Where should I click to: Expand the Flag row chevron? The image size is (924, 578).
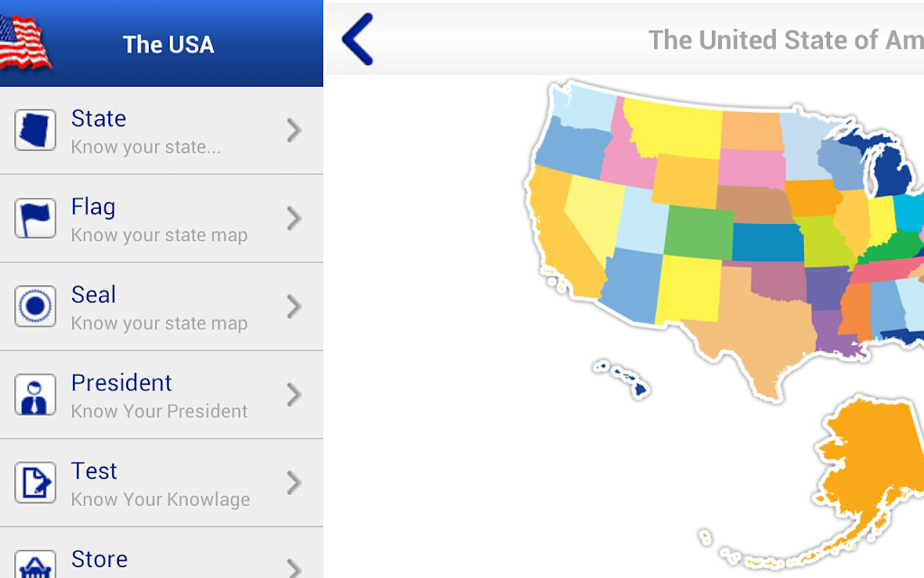coord(294,219)
